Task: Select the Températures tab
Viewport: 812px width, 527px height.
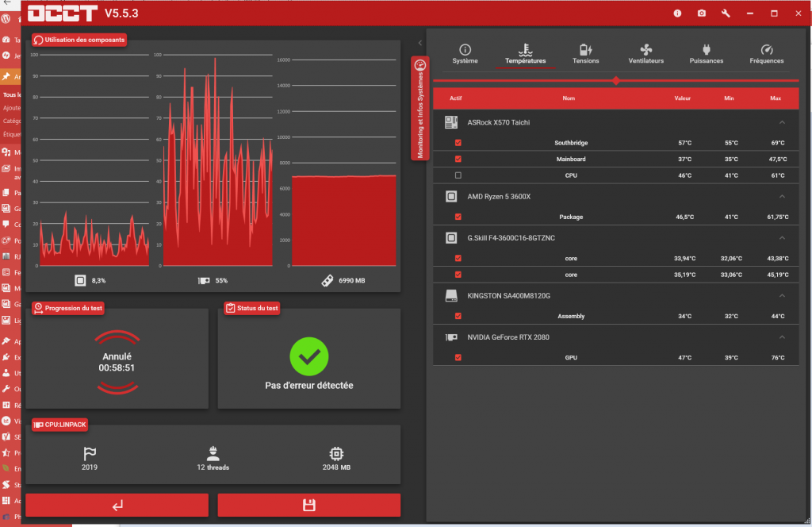Action: 525,54
